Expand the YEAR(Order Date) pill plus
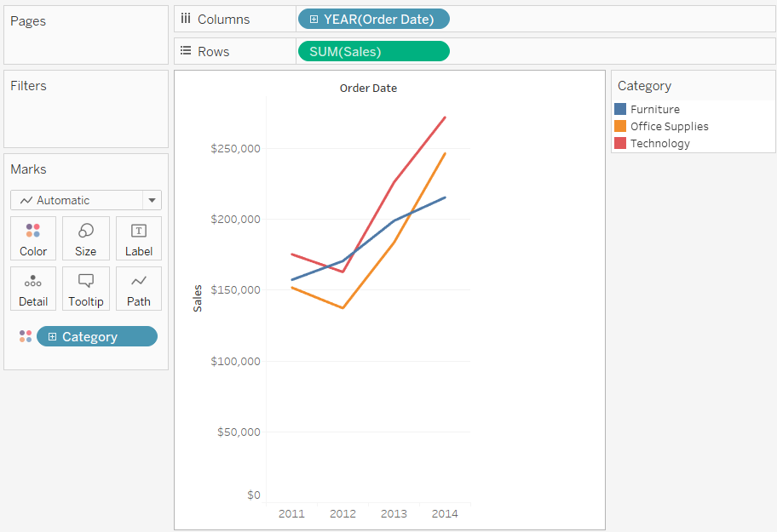This screenshot has width=777, height=532. (x=314, y=20)
